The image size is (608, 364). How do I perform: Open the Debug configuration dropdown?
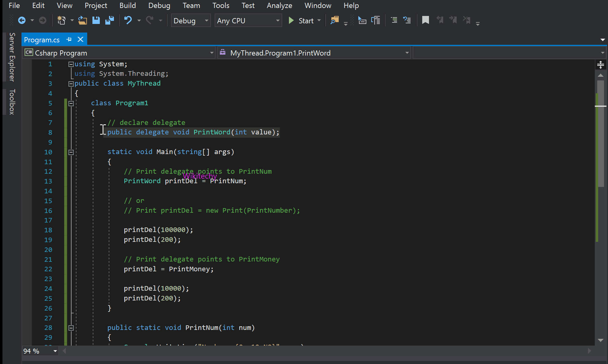(191, 21)
